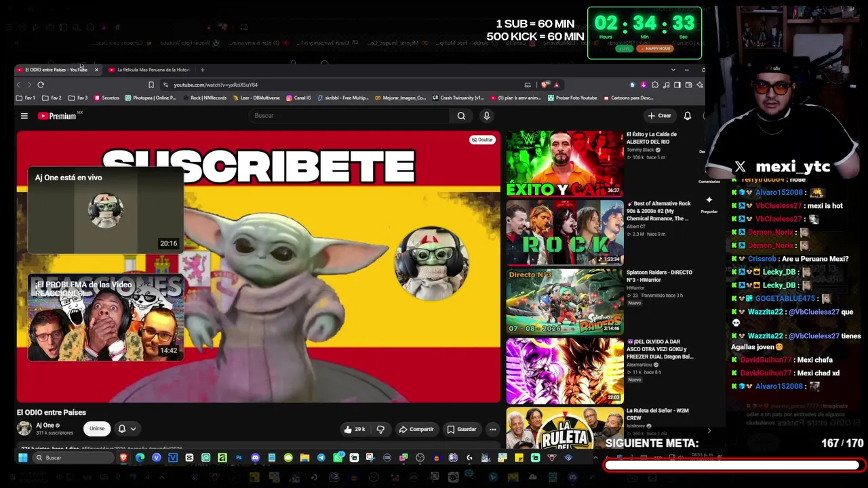Open more actions menu beside Guardar
Screen dimensions: 868x488
click(x=492, y=429)
